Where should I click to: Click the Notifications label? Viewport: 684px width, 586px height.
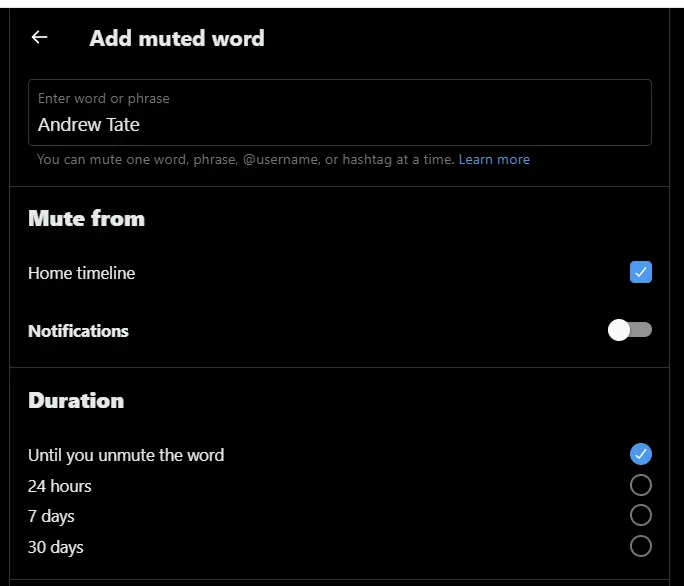click(79, 331)
